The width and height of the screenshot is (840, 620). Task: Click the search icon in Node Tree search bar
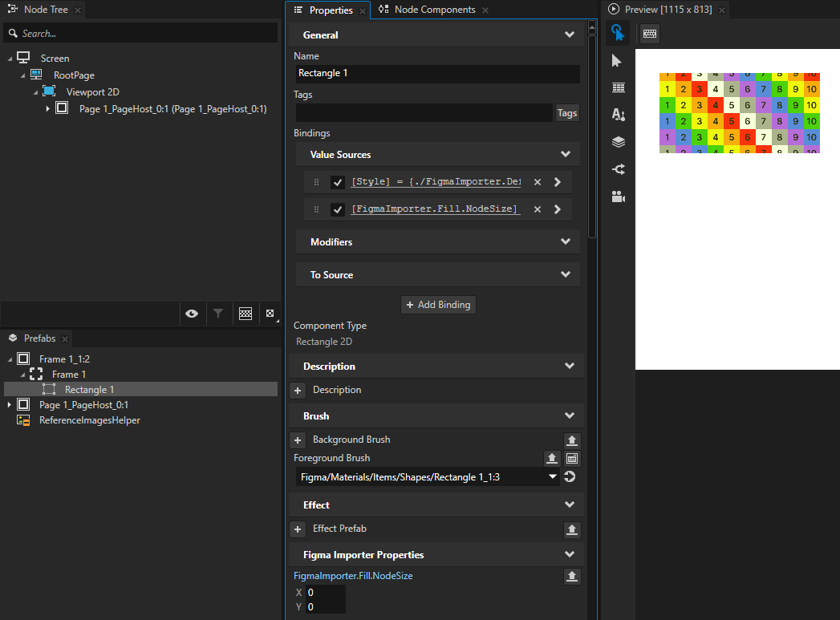pyautogui.click(x=13, y=32)
